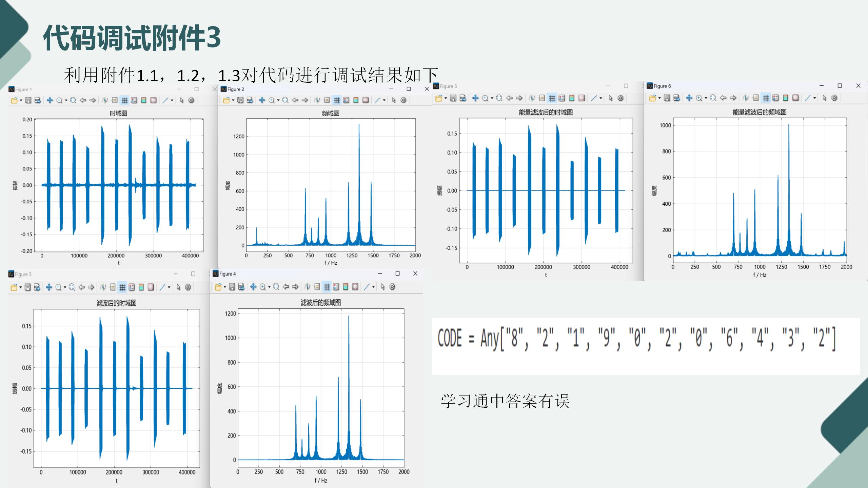
Task: Click the colorbar icon in Figure 2 toolbar
Action: click(356, 100)
